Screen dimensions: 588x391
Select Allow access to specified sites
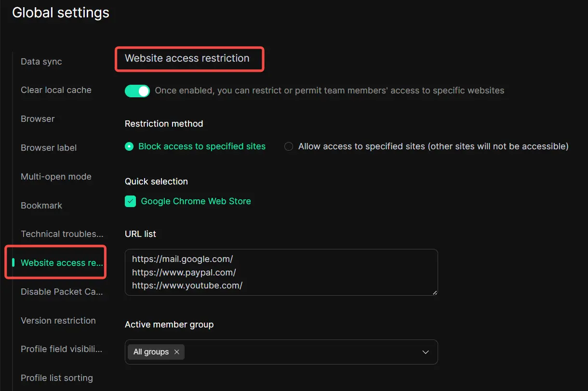coord(289,146)
